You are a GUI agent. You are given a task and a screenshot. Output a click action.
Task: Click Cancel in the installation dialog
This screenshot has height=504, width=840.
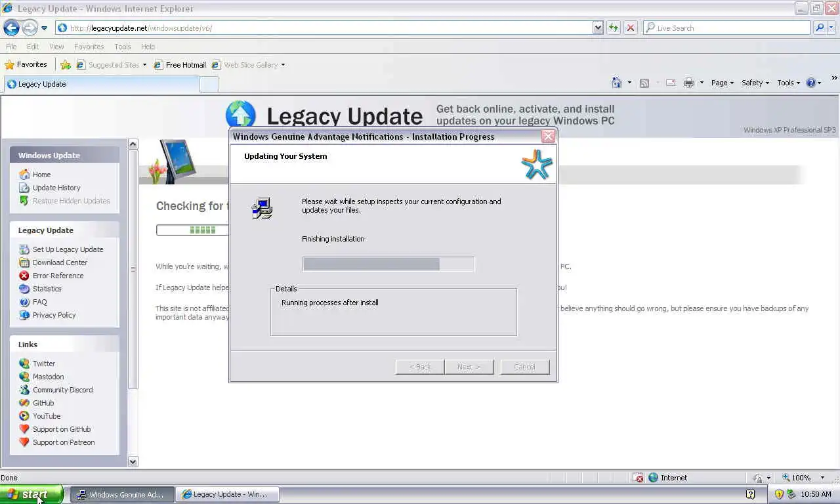point(524,367)
